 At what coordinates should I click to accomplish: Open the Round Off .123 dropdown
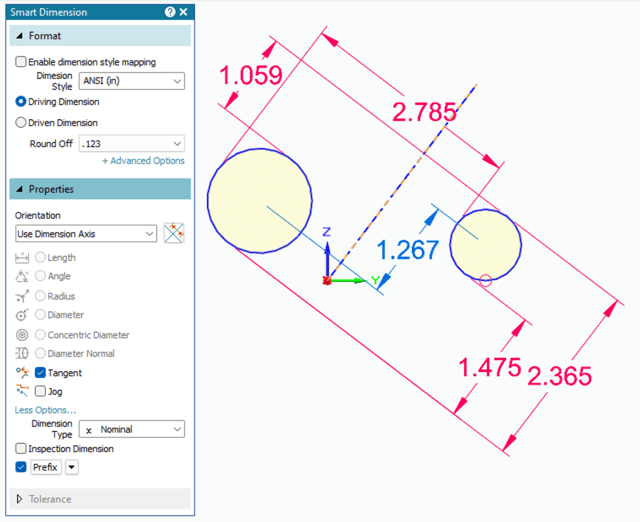[x=131, y=144]
